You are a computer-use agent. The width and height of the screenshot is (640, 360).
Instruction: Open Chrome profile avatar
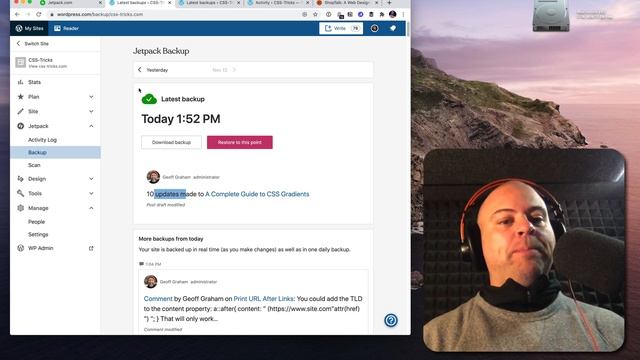pos(393,14)
